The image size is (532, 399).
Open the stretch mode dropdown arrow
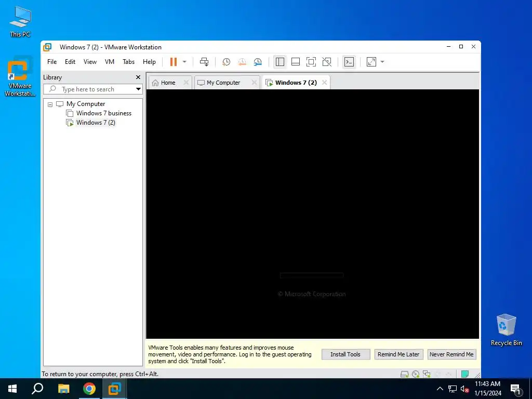tap(382, 62)
